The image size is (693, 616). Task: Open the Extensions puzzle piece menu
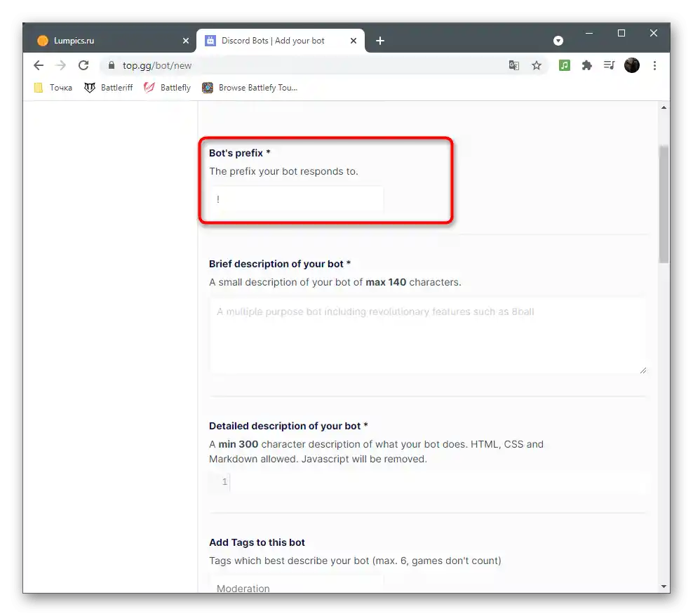click(x=587, y=65)
